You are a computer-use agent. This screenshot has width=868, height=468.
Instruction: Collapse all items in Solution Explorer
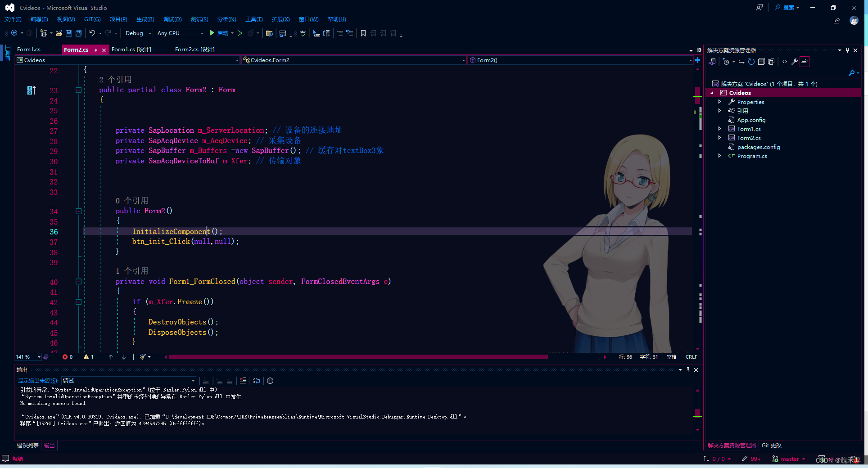pyautogui.click(x=761, y=62)
